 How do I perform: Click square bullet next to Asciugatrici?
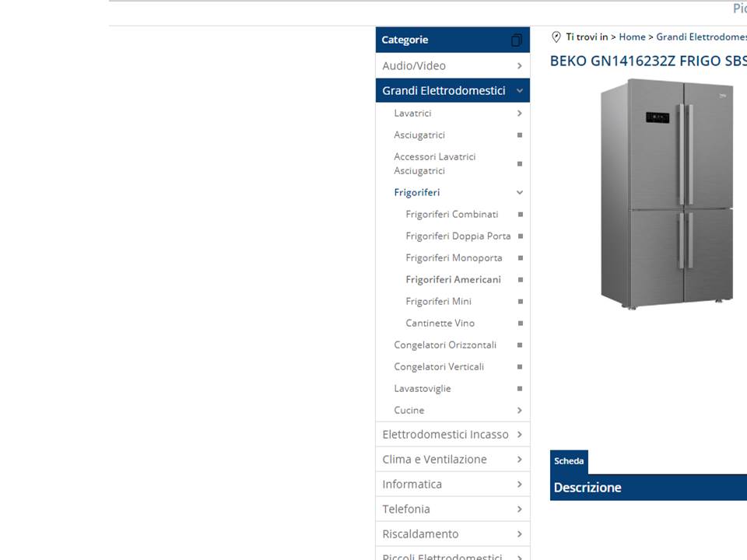(x=520, y=135)
